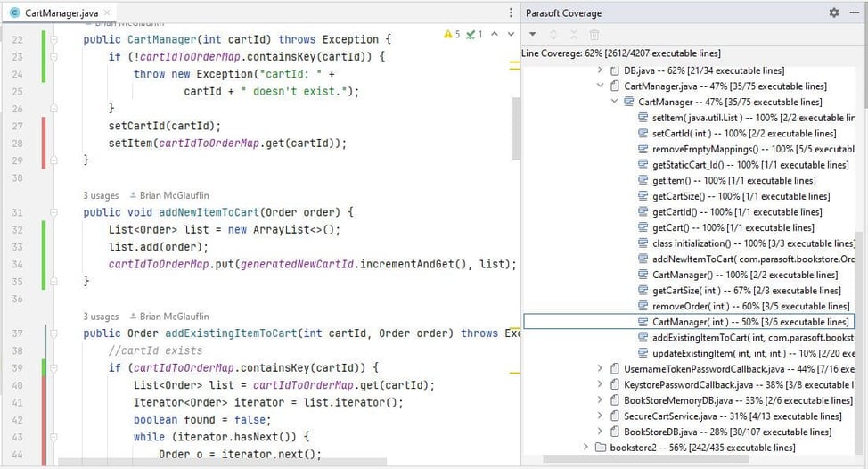Click the BookStoreDB.java file icon
The width and height of the screenshot is (868, 469).
[614, 431]
